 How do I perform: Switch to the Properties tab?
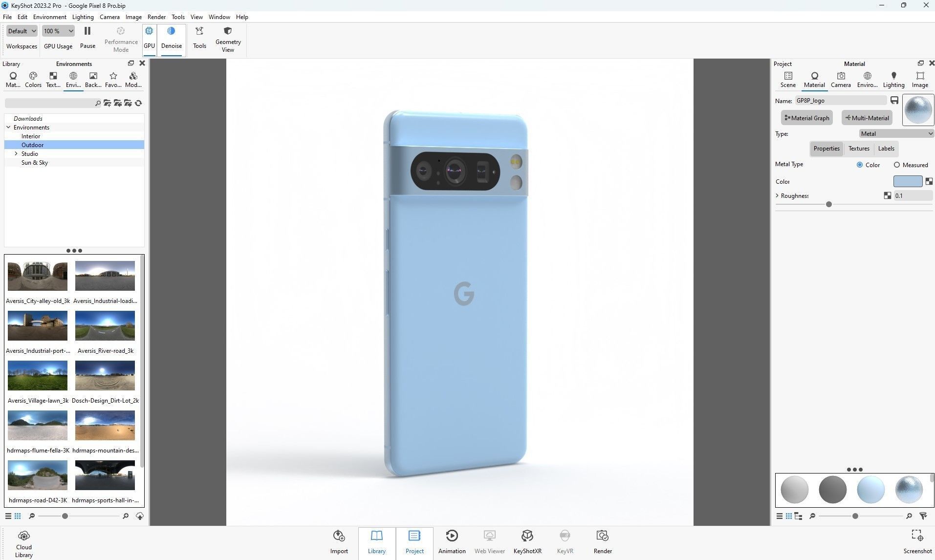[x=826, y=149]
